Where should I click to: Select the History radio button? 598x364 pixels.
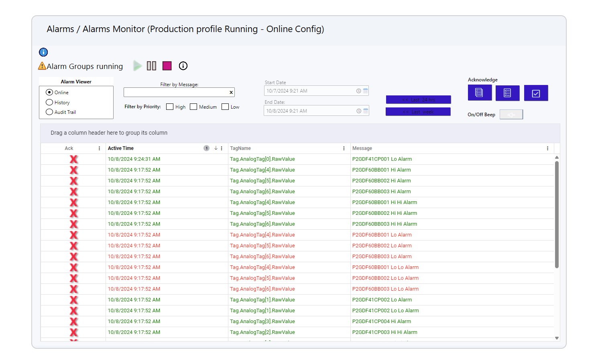(x=49, y=103)
